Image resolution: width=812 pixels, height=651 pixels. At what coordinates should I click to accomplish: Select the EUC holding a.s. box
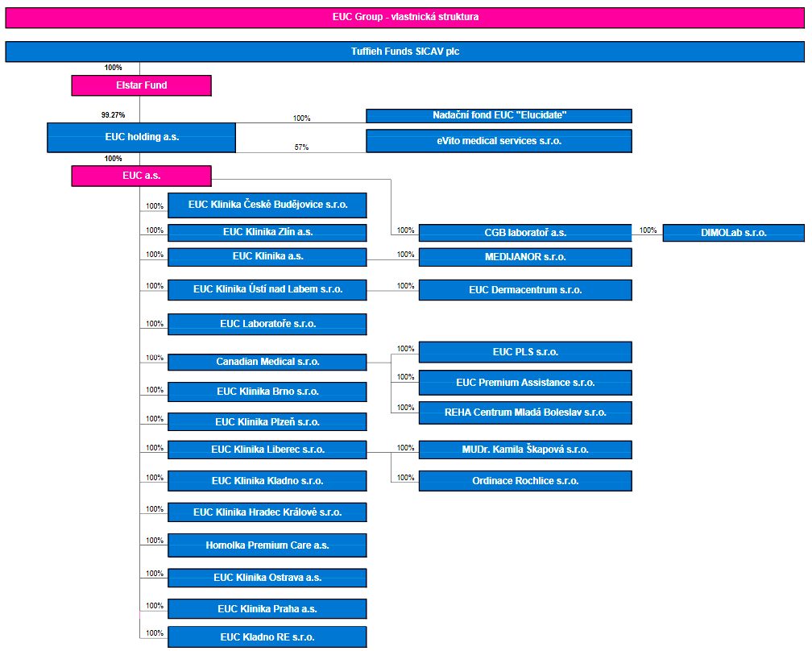pos(142,137)
